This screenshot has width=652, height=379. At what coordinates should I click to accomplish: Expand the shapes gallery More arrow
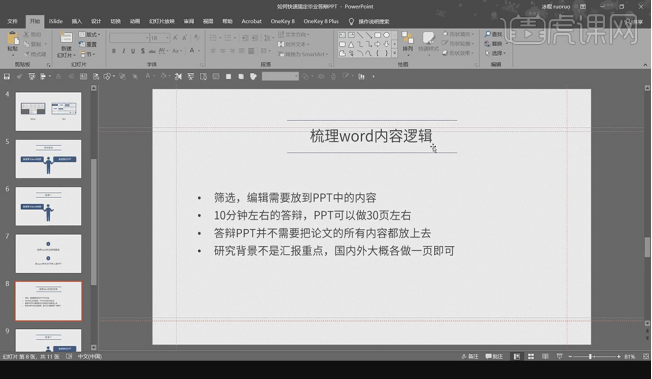[395, 54]
